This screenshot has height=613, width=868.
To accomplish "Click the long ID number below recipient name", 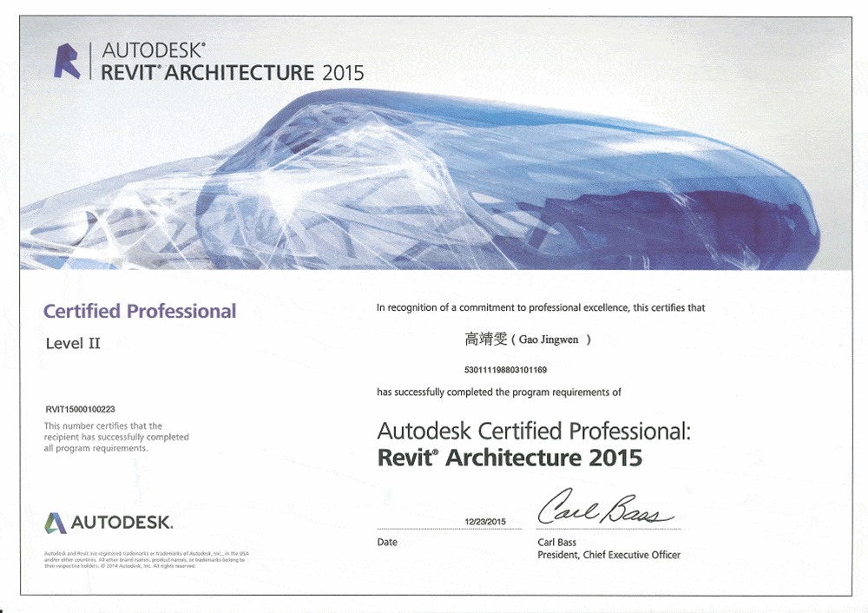I will [x=506, y=370].
